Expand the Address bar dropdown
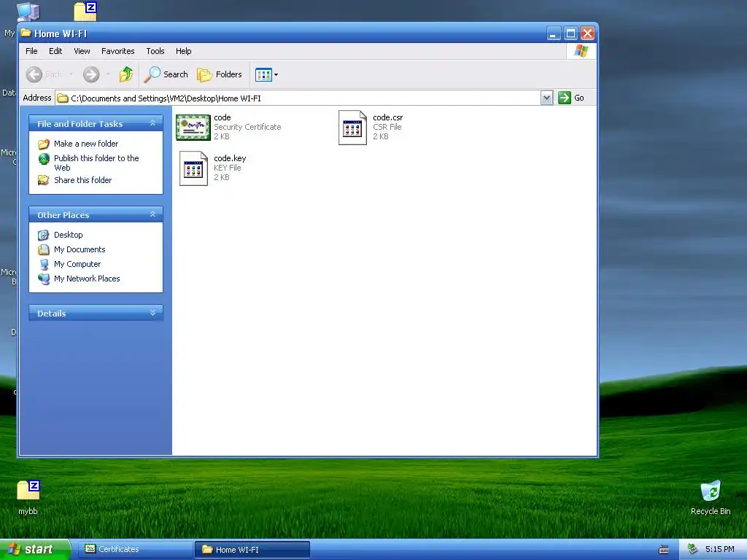Viewport: 747px width, 560px height. (x=546, y=98)
